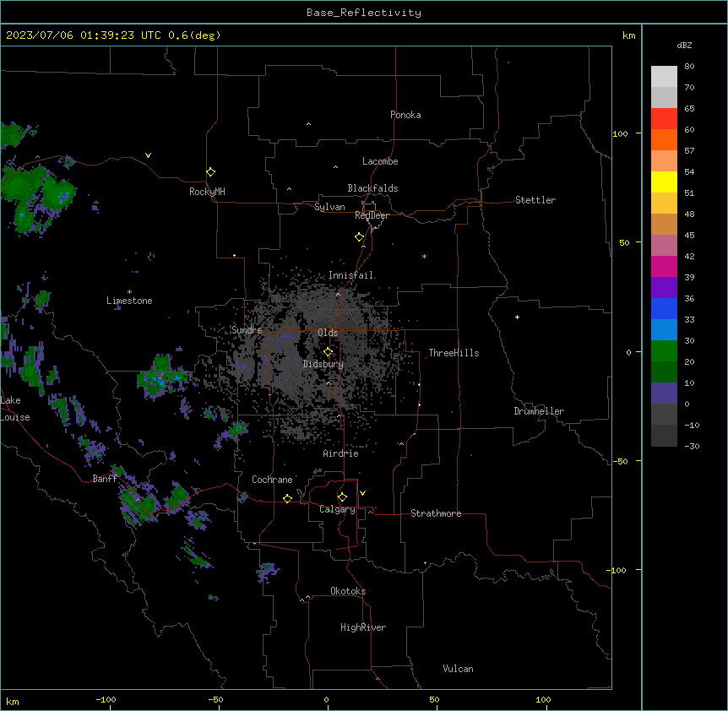The height and width of the screenshot is (711, 728).
Task: Pick the bright green 20-30 dBZ legend swatch
Action: coord(664,351)
